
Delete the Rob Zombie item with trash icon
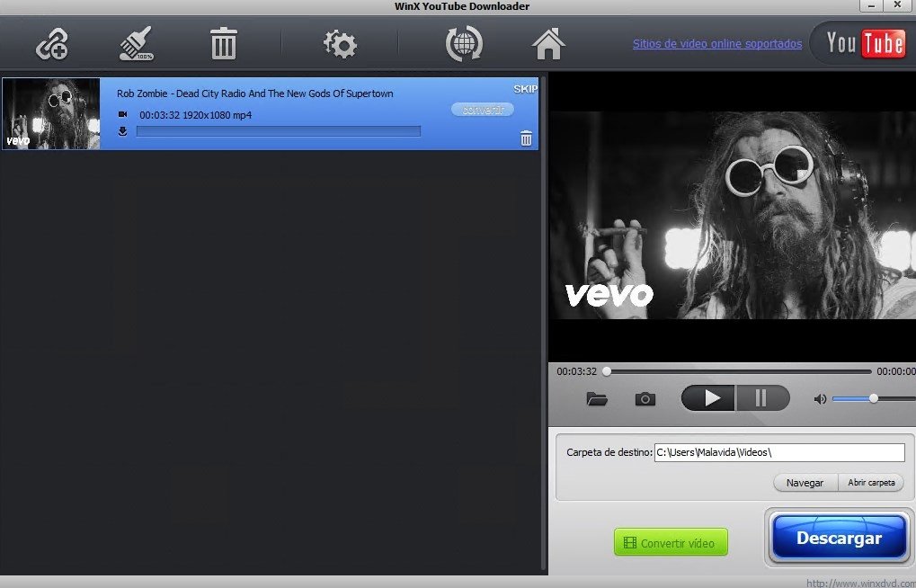point(527,138)
